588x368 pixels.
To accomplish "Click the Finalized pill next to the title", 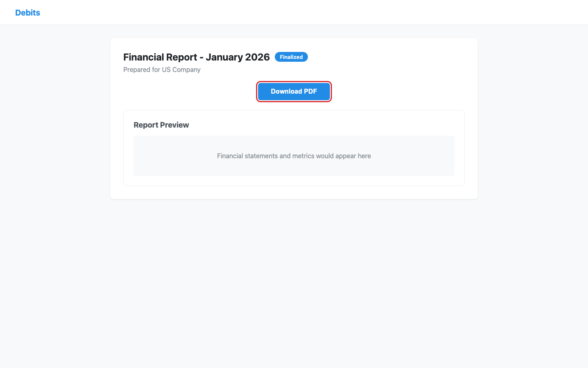I will pos(291,57).
